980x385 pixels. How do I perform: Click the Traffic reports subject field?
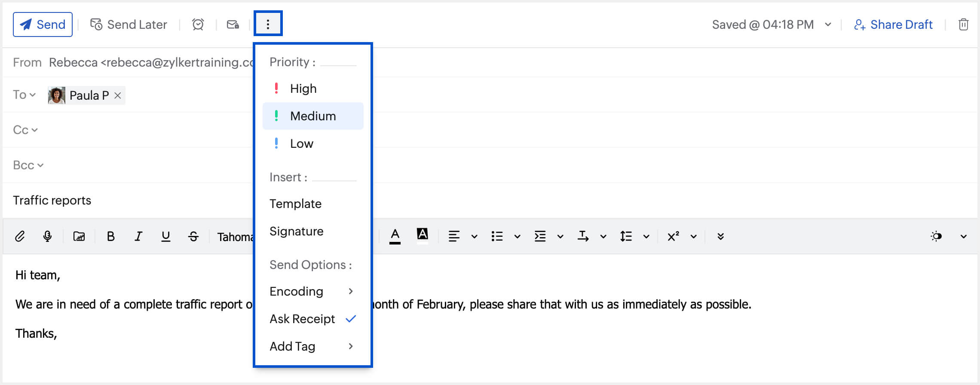click(x=129, y=200)
